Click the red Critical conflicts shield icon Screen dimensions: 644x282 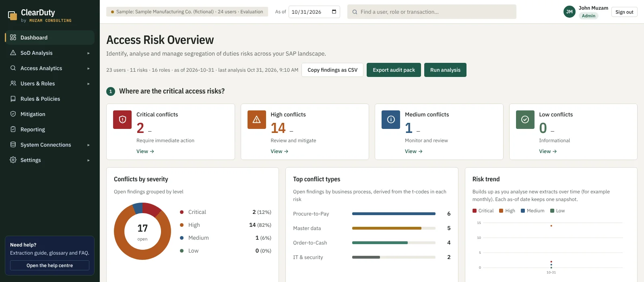(122, 120)
